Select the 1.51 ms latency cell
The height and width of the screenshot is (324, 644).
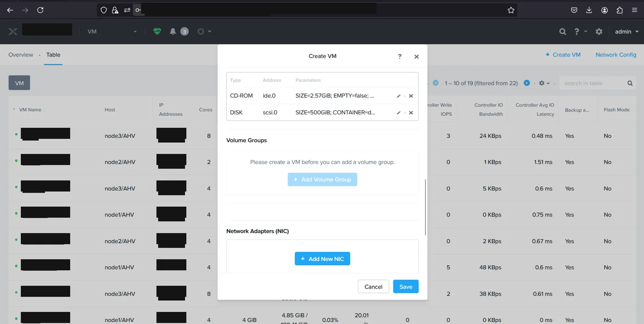coord(542,162)
